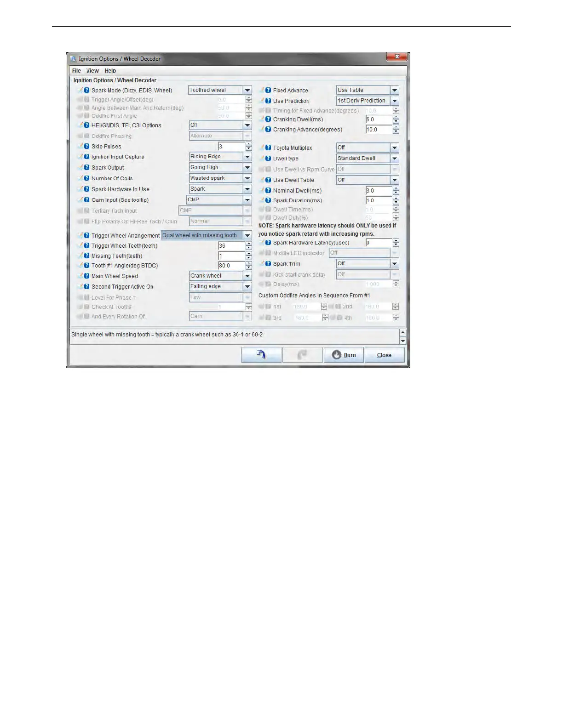Click help icon beside Toyota Multiplex
Screen dimensions: 563x728
[x=268, y=148]
